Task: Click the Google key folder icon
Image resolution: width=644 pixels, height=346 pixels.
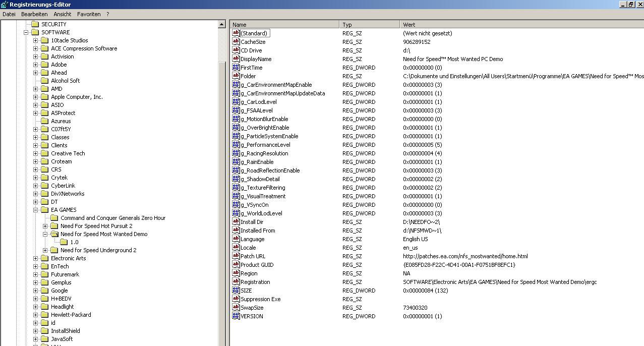Action: (x=44, y=291)
